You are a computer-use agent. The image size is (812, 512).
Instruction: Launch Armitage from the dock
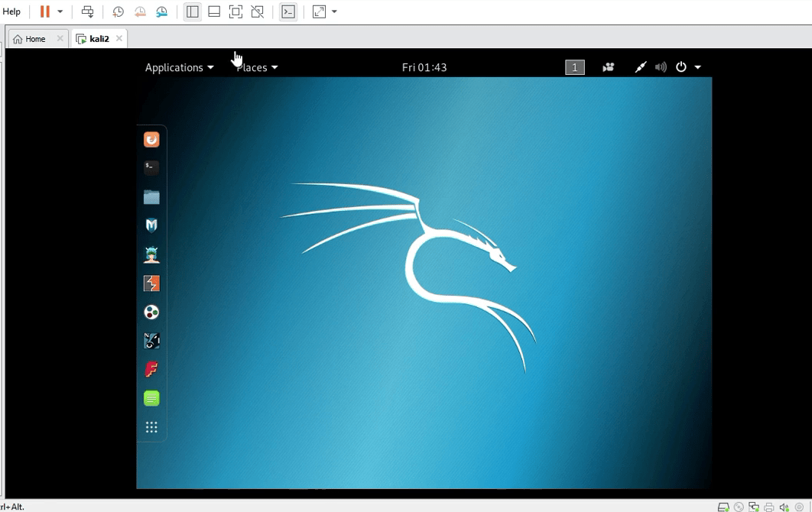coord(151,254)
